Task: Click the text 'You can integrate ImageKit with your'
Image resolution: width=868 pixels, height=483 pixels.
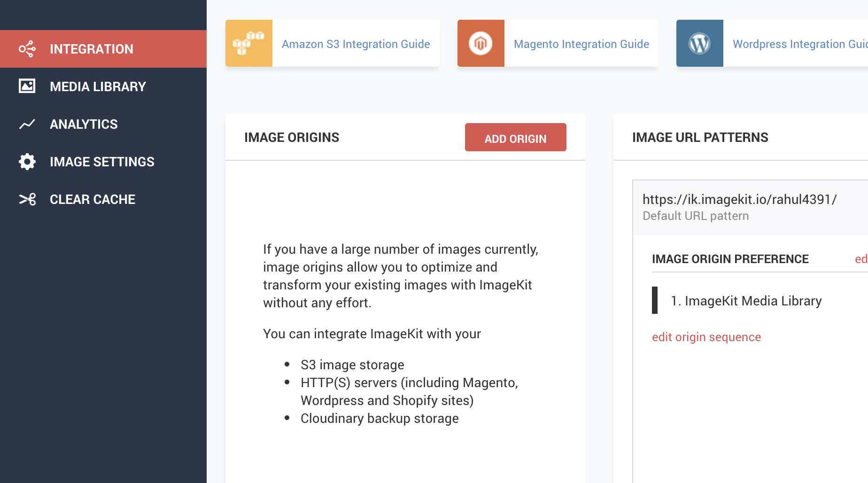Action: click(372, 334)
